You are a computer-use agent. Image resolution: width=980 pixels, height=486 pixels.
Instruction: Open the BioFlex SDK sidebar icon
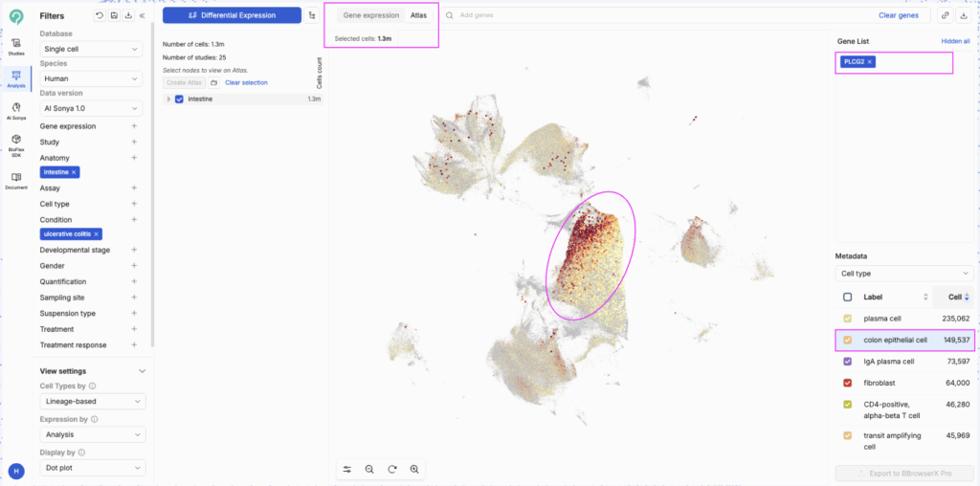[16, 144]
